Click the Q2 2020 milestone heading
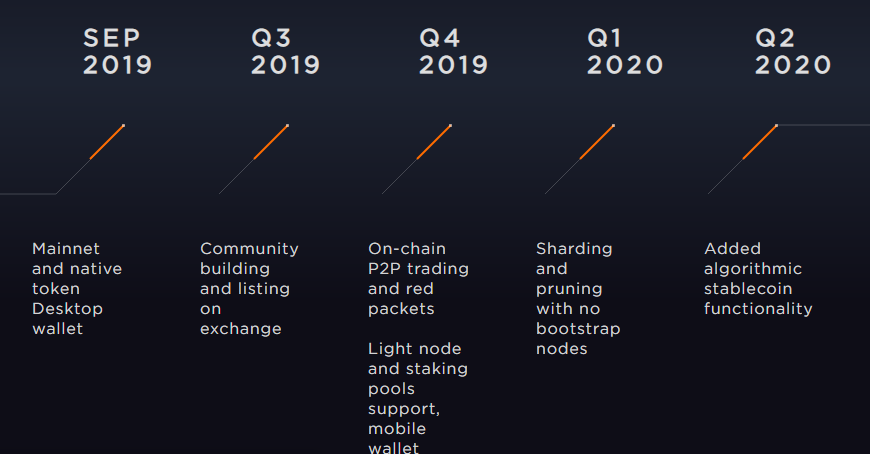 click(793, 52)
